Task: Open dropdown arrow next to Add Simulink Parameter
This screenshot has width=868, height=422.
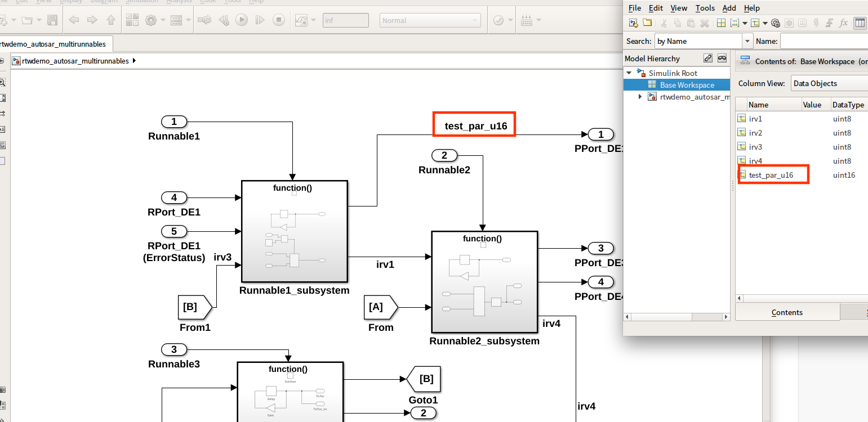Action: pos(744,23)
